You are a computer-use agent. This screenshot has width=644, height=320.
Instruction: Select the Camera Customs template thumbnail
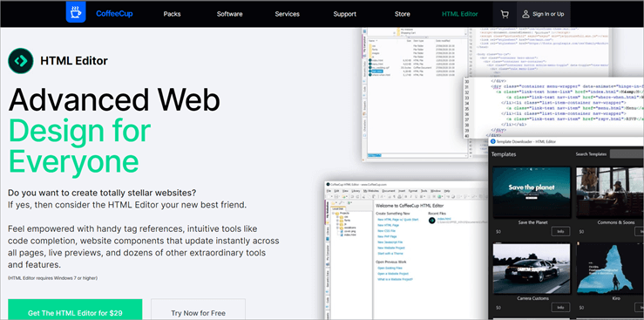[x=532, y=269]
